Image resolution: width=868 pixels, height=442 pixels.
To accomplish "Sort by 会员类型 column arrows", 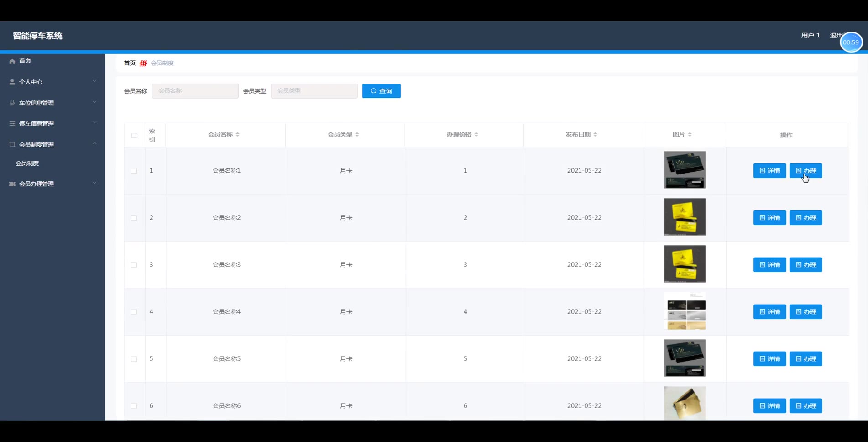I will [x=357, y=134].
